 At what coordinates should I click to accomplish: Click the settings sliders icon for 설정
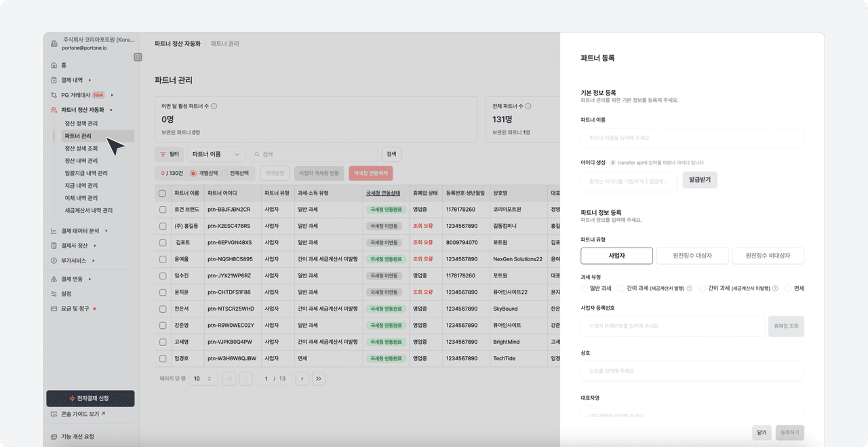click(54, 294)
